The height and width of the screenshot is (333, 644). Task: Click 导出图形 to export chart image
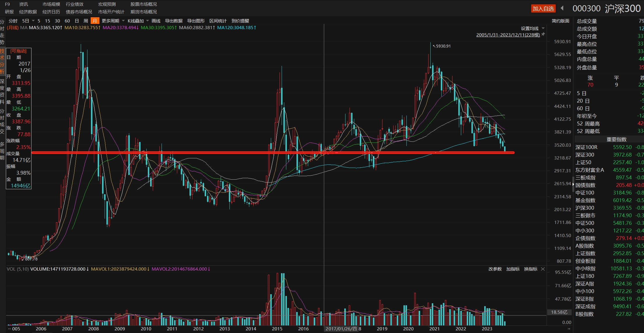(x=196, y=21)
